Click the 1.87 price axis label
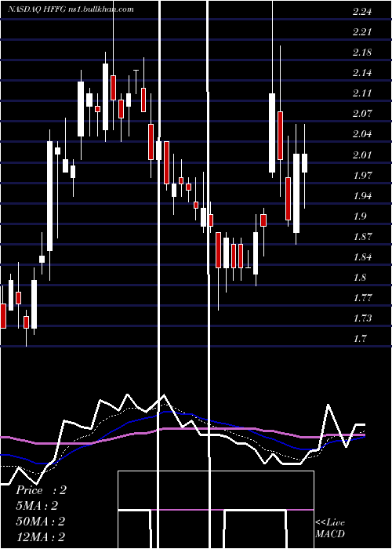 [362, 236]
